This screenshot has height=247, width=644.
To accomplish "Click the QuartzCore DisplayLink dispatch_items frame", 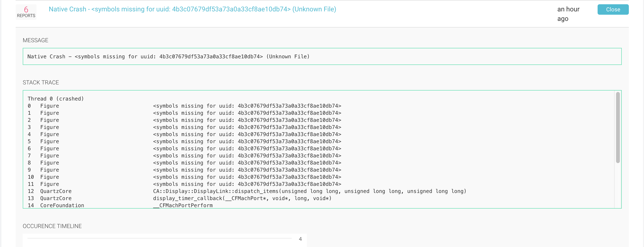I will coord(309,191).
